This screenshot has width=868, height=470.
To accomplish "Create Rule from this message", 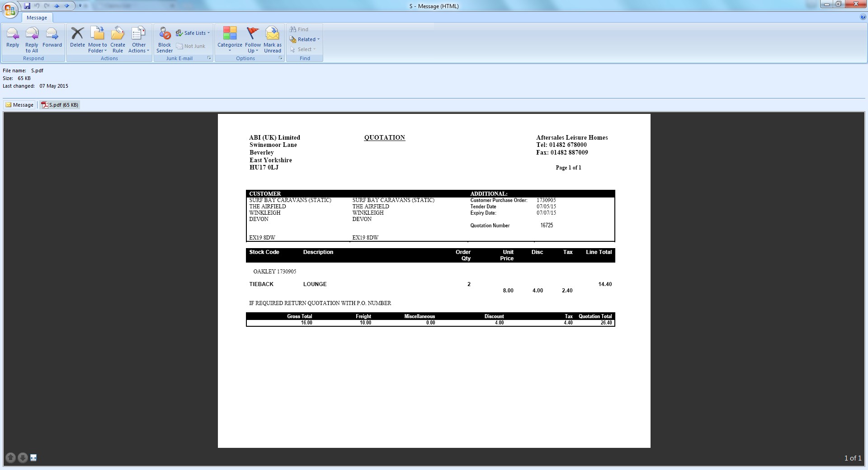I will click(118, 39).
